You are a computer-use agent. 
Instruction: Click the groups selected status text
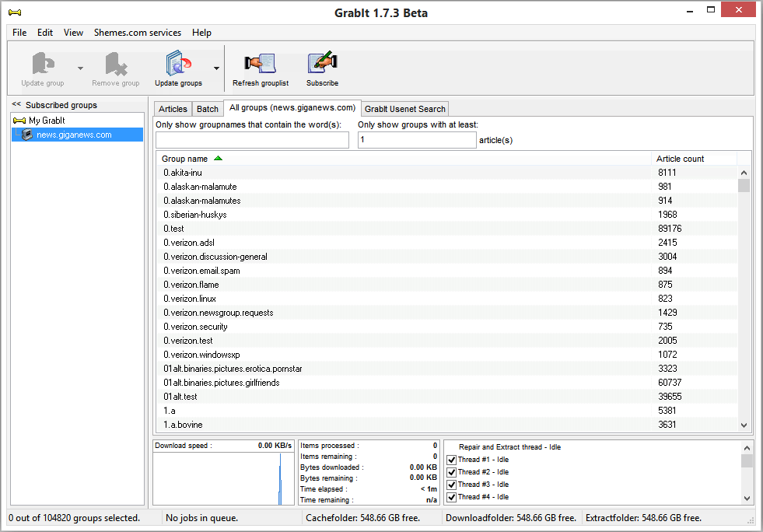(74, 518)
